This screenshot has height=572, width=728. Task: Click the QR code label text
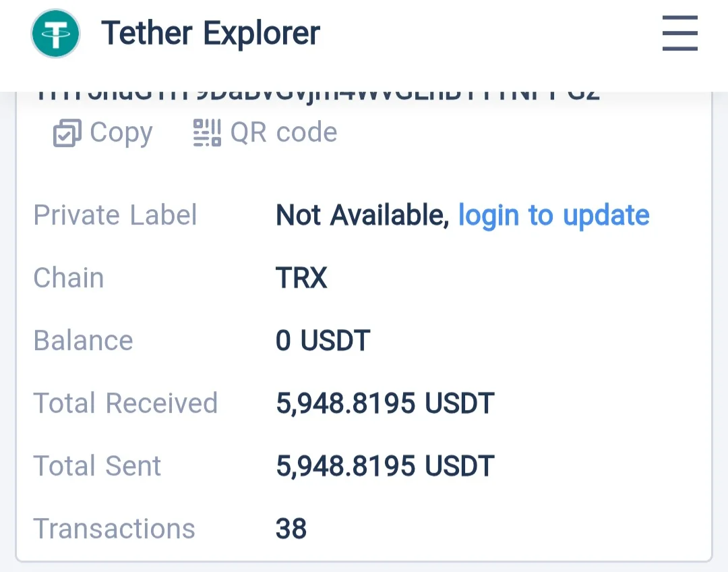(x=283, y=133)
